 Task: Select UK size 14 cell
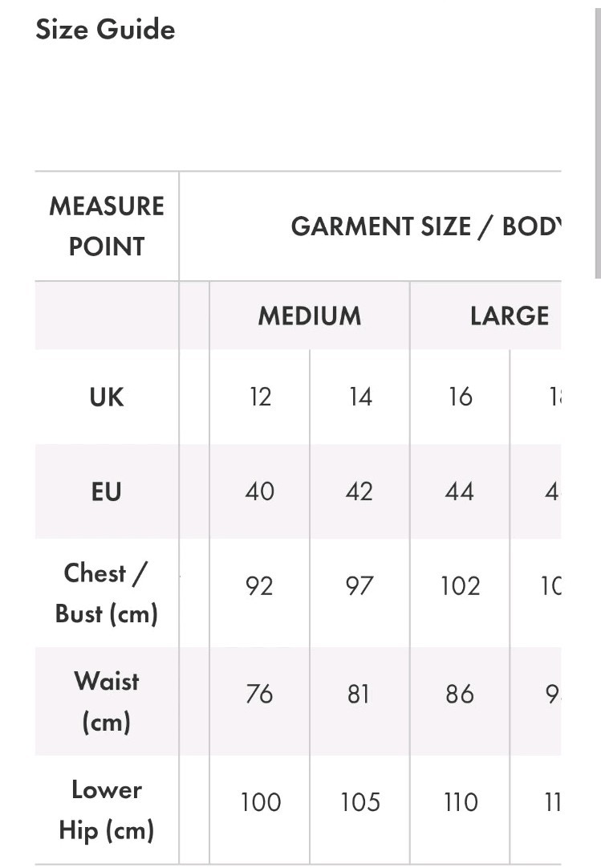360,397
